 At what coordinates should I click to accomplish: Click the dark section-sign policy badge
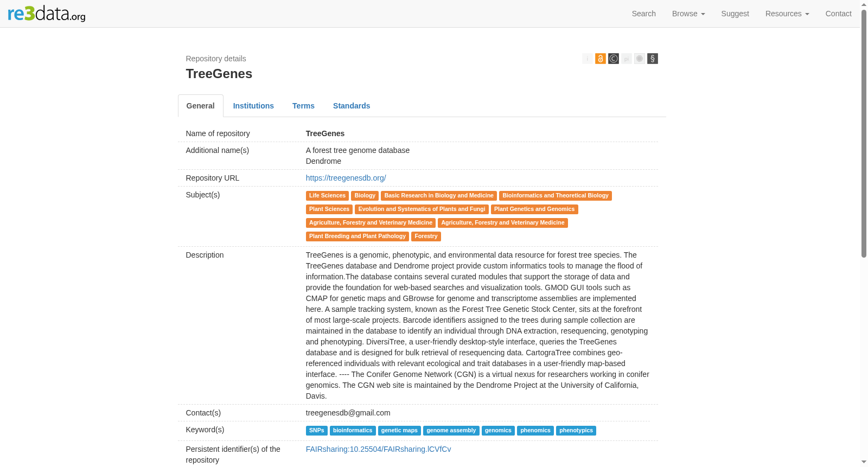click(652, 59)
